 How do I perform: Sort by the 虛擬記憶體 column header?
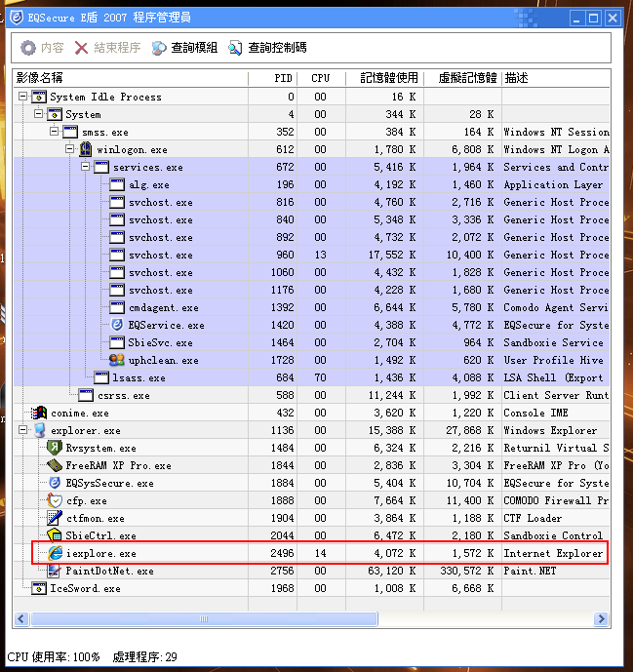click(x=463, y=78)
